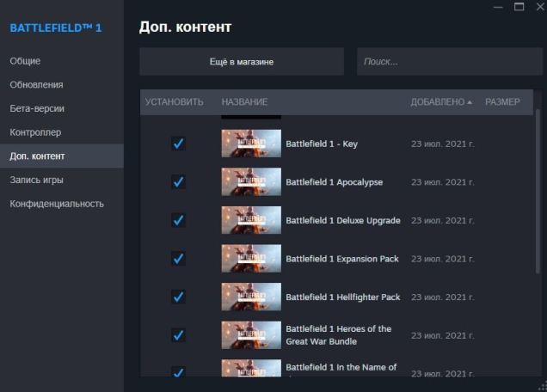This screenshot has width=547, height=392.
Task: Toggle Battlefield 1 Apocalypse install checkbox
Action: tap(178, 181)
